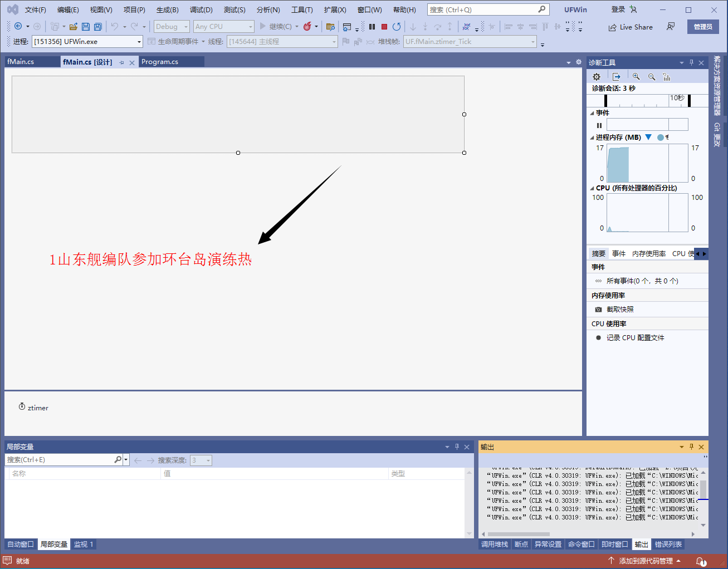Viewport: 728px width, 569px height.
Task: Collapse the 进程内存 (MB) graph section
Action: [x=592, y=138]
